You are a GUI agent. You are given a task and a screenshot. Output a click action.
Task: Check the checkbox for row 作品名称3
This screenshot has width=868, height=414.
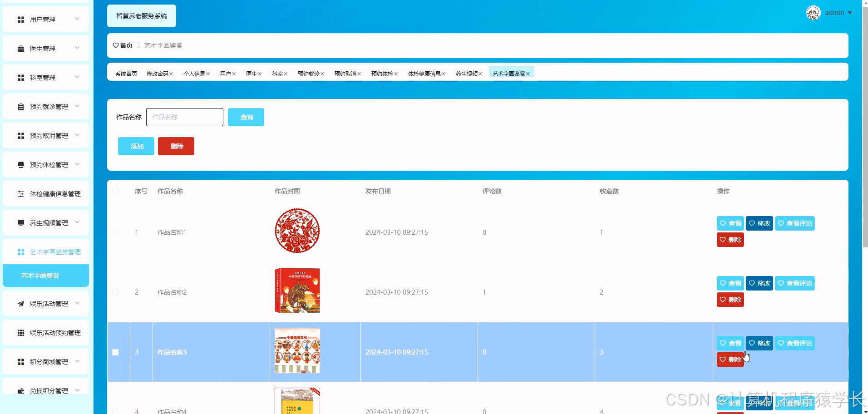pyautogui.click(x=115, y=352)
